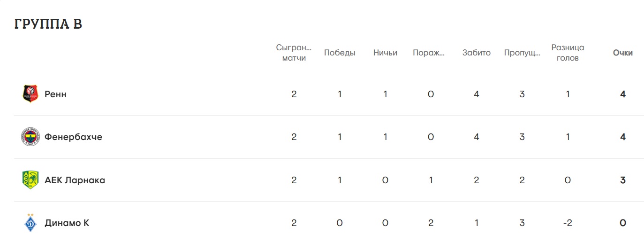Open the АЕК Ларнака team link
644x242 pixels.
point(75,180)
